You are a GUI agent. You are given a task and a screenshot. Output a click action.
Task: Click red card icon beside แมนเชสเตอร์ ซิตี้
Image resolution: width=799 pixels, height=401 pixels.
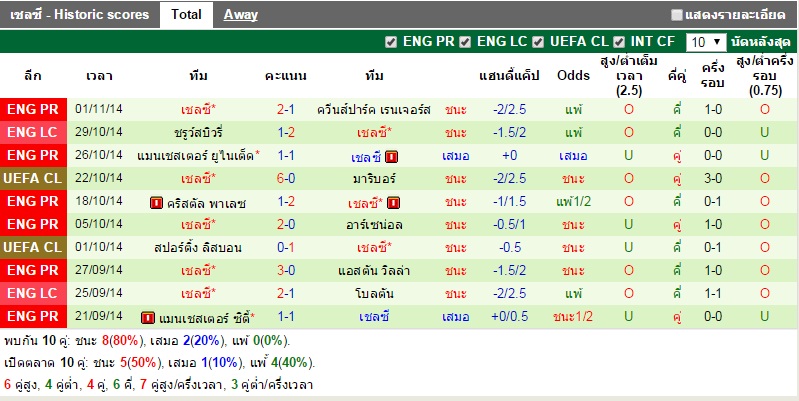148,317
